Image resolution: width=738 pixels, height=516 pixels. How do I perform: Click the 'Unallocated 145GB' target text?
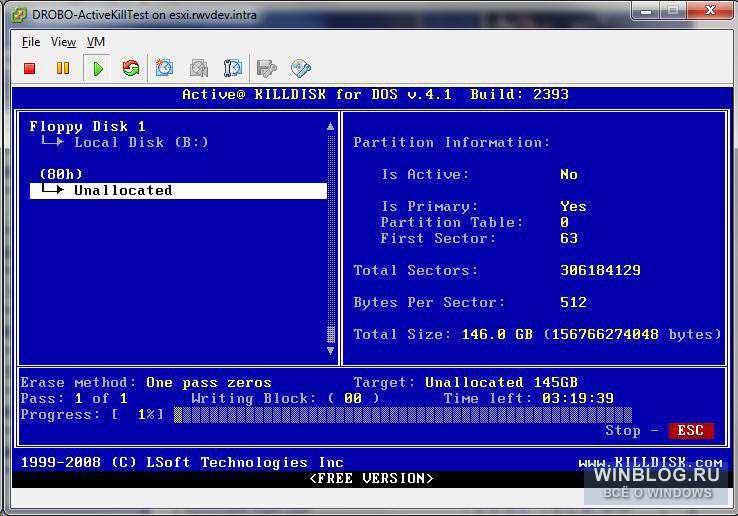[501, 382]
